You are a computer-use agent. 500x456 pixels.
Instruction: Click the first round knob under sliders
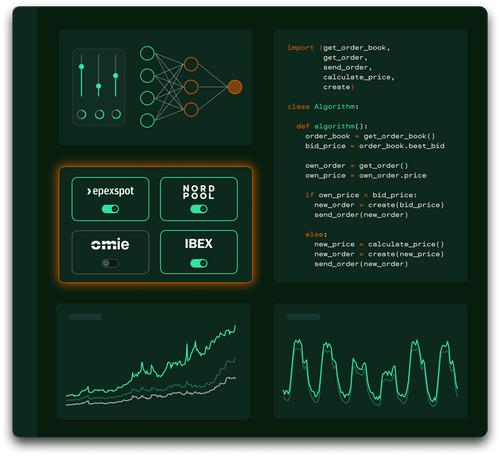click(x=82, y=114)
